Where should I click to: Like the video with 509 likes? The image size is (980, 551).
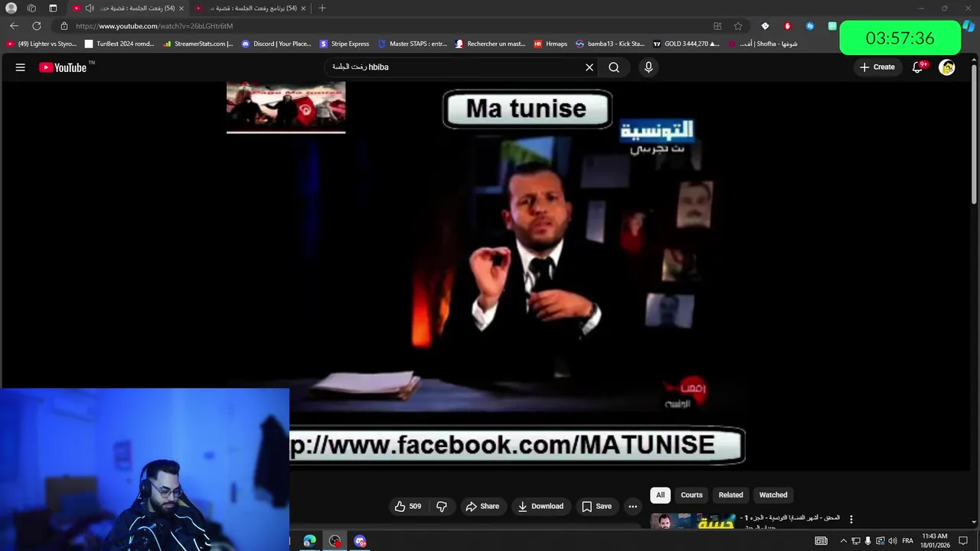[x=408, y=507]
